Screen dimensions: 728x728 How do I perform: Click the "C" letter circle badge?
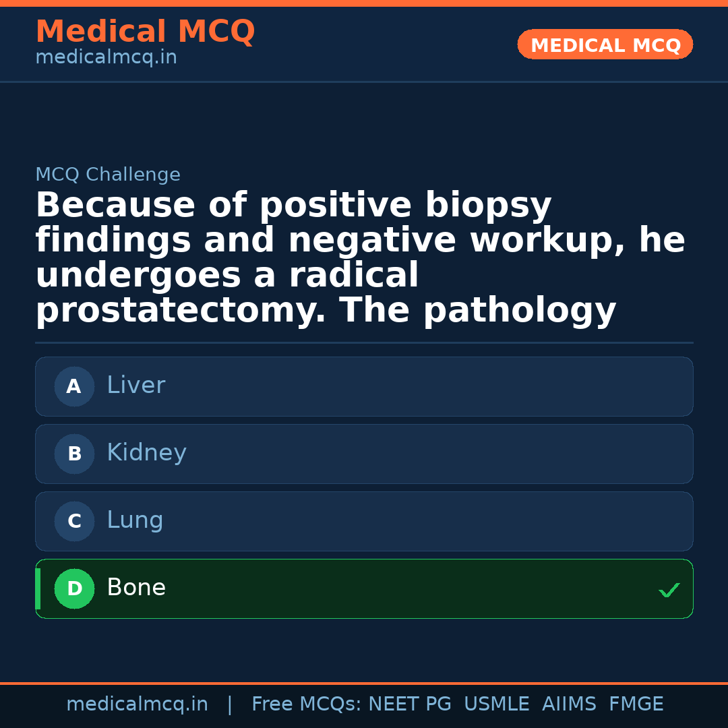coord(74,521)
